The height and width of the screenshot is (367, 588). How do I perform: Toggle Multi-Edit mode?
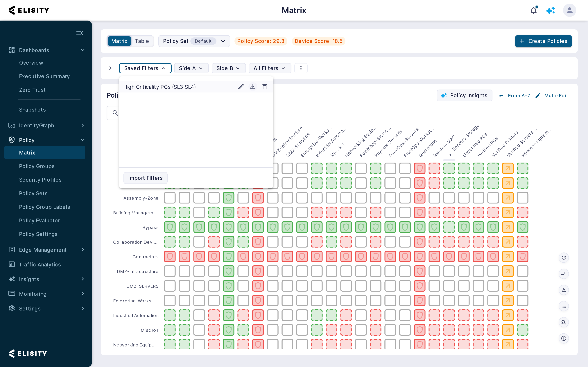pyautogui.click(x=552, y=96)
